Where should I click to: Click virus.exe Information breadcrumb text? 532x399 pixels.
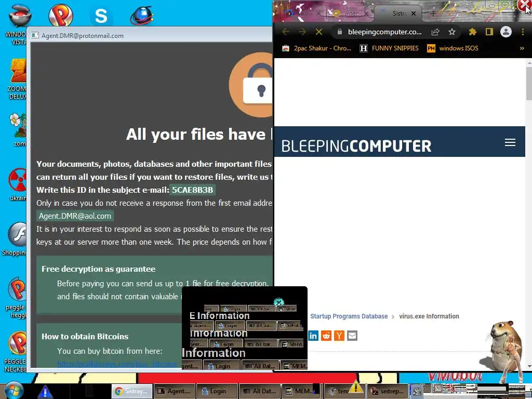click(x=429, y=316)
